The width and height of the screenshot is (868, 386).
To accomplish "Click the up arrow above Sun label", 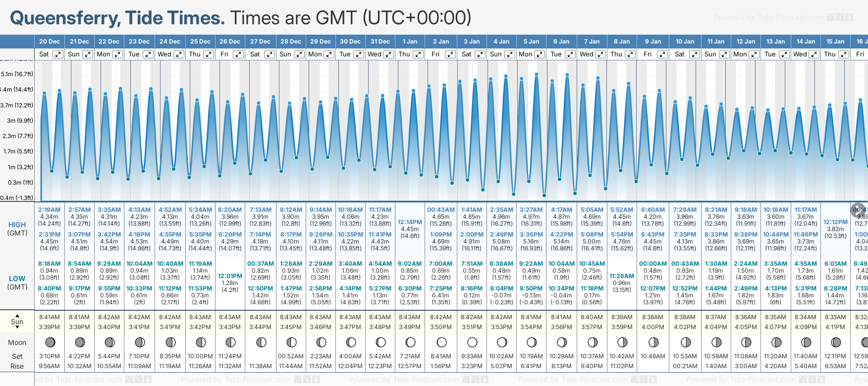I will [x=17, y=315].
